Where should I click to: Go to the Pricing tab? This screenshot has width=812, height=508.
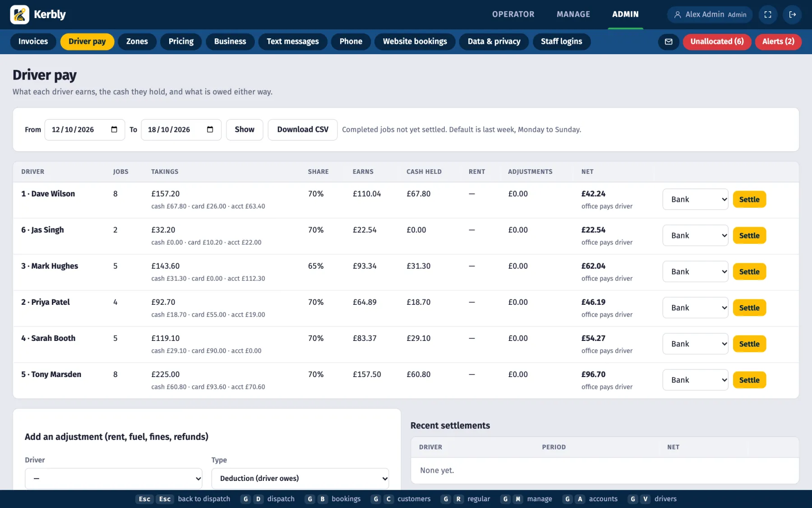[x=181, y=42]
